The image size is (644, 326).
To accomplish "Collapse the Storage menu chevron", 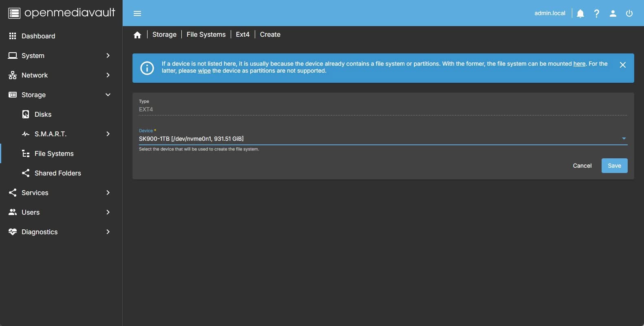I will 108,95.
